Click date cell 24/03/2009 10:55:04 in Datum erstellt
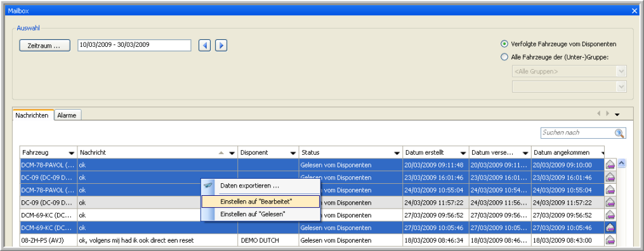The image size is (644, 251). [x=436, y=190]
